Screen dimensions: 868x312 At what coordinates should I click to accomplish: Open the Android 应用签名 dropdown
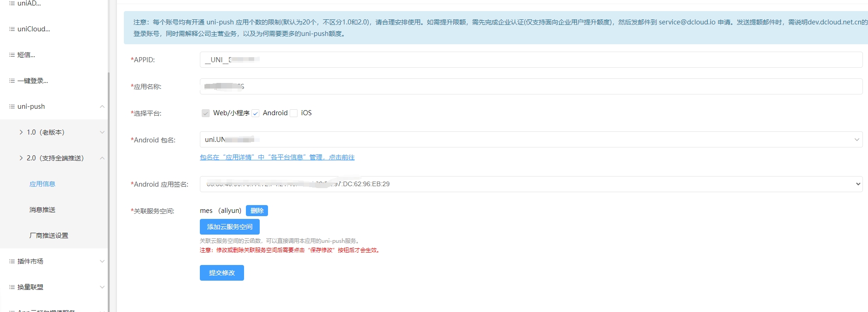pos(531,184)
